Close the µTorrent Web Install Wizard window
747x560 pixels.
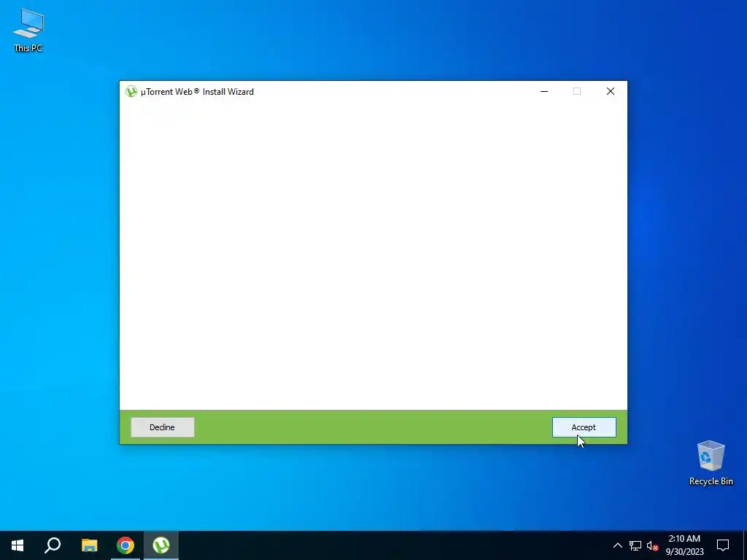611,91
